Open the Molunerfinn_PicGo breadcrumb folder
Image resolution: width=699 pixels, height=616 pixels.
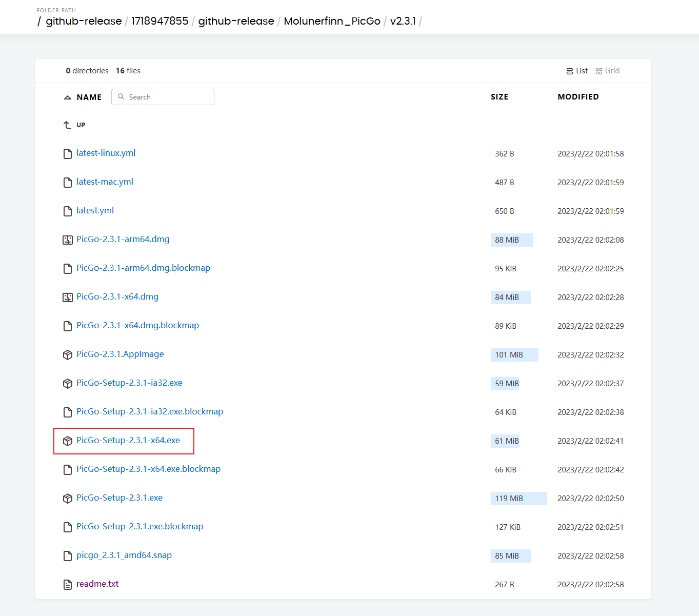[x=332, y=21]
